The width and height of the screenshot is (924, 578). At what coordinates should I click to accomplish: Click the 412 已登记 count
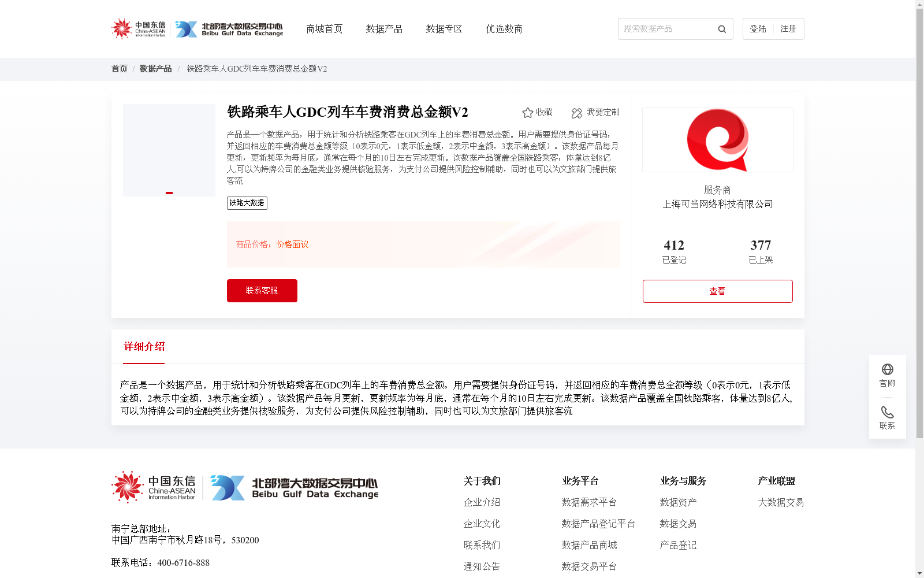(674, 251)
